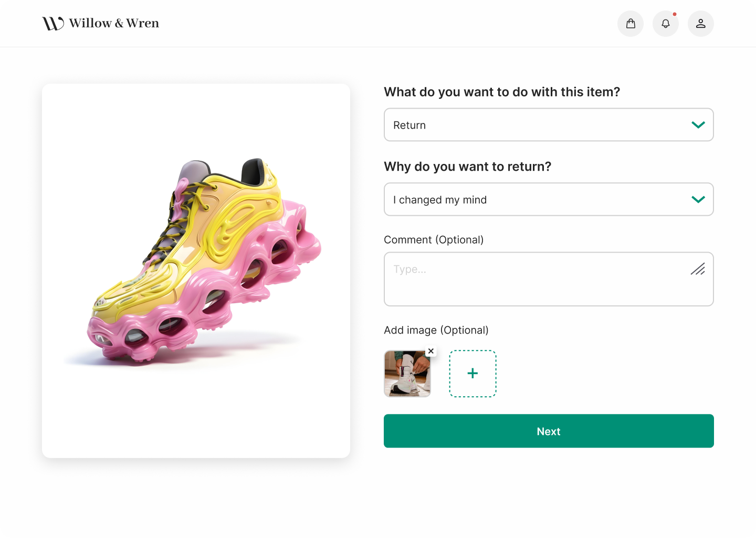Expand the return reason chevron arrow
Screen dimensions: 756x538
pyautogui.click(x=698, y=200)
